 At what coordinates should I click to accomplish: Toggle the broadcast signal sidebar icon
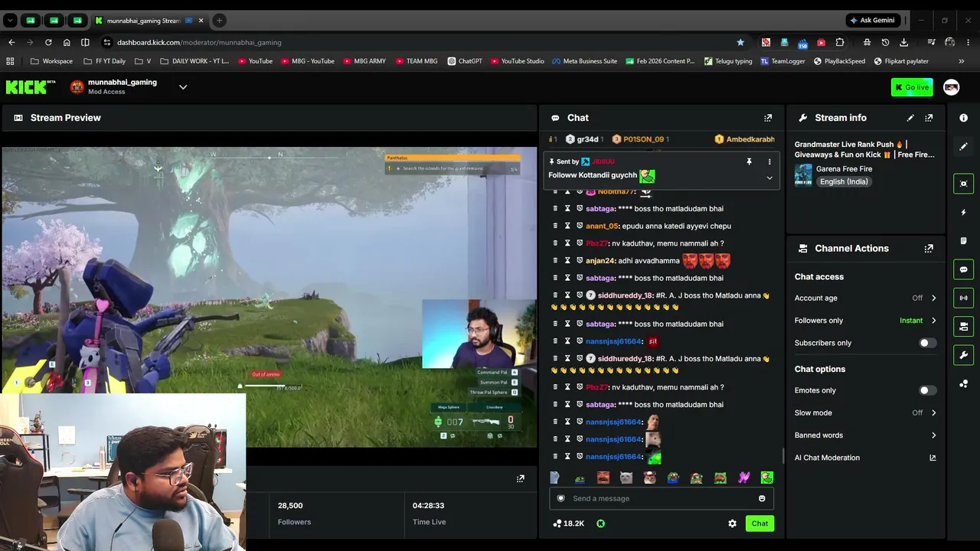click(x=963, y=298)
